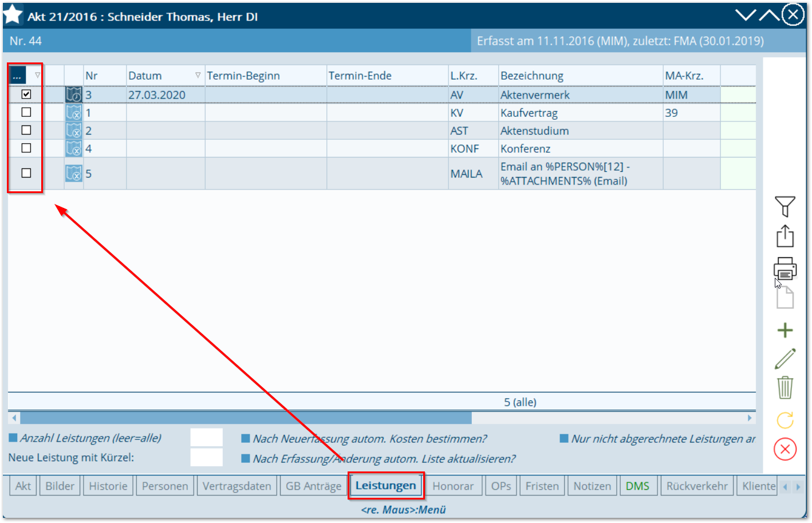Switch to the GB Anträge tab
812x523 pixels.
313,486
